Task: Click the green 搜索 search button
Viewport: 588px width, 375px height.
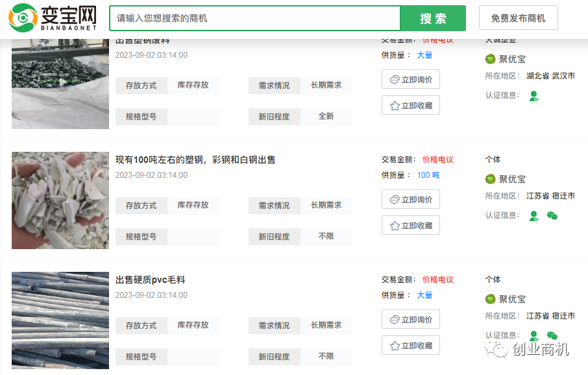Action: (432, 18)
